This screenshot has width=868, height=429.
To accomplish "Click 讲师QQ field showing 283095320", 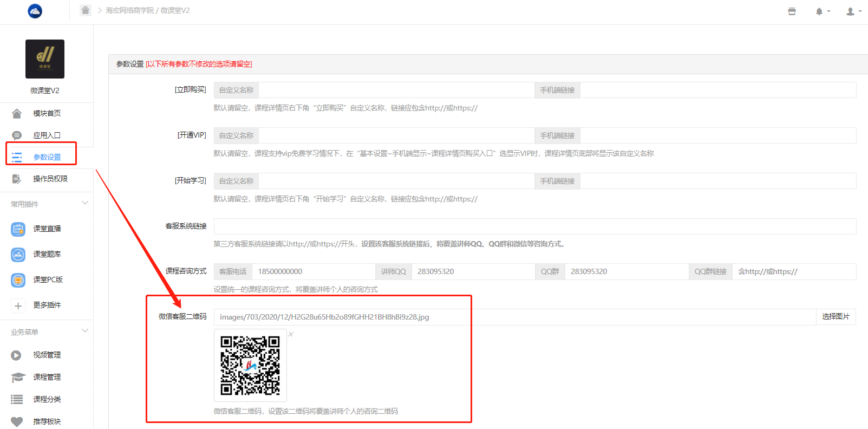I will click(x=473, y=271).
